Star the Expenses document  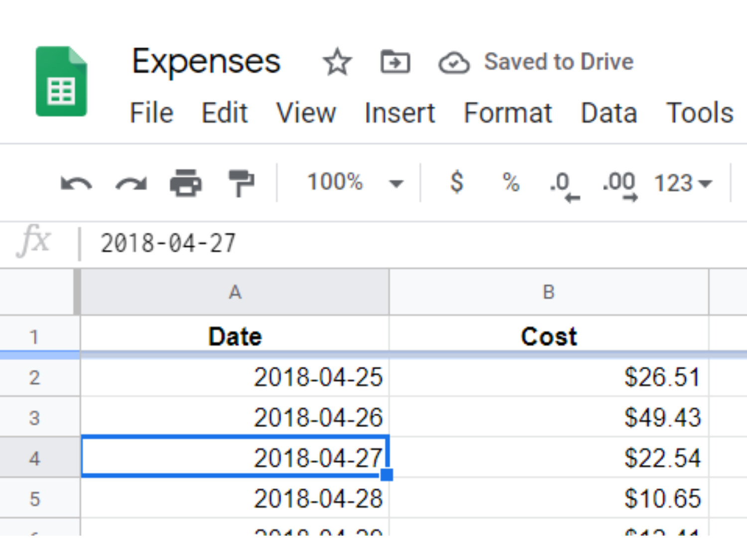tap(337, 62)
